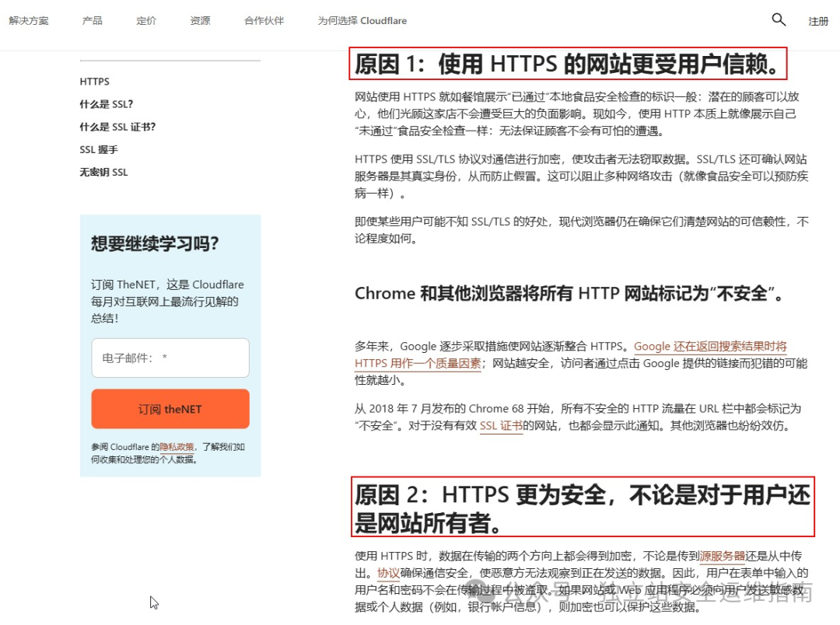Open the 源服务器 inline link
The width and height of the screenshot is (840, 625).
722,556
